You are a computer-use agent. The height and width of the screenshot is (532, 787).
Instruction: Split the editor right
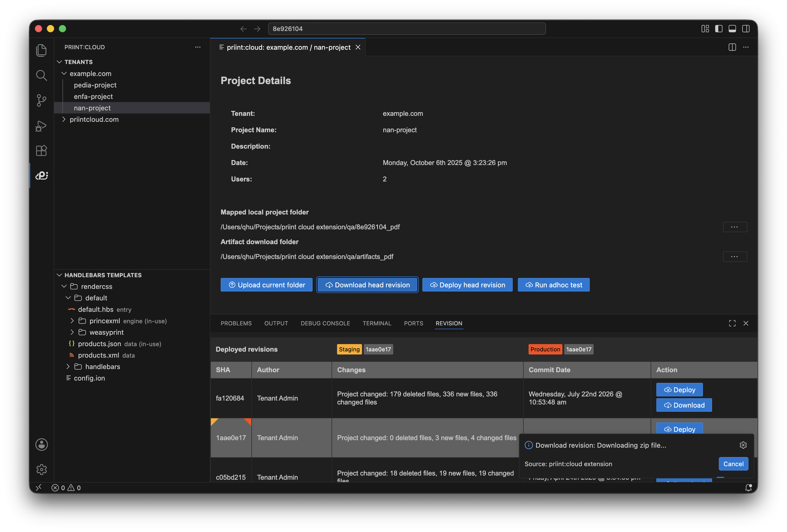tap(732, 47)
